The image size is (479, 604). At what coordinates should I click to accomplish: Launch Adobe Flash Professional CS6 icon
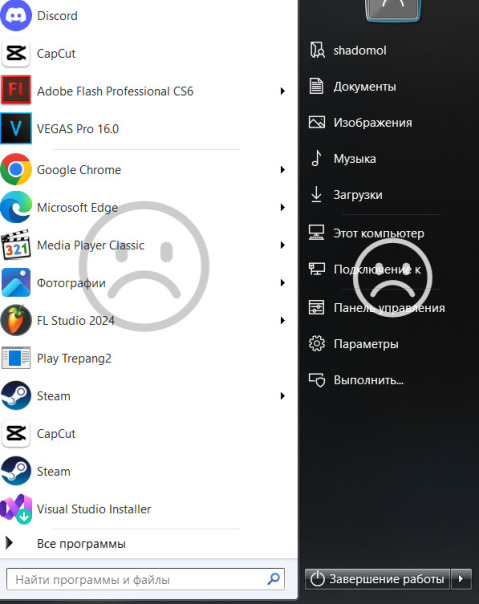point(16,91)
